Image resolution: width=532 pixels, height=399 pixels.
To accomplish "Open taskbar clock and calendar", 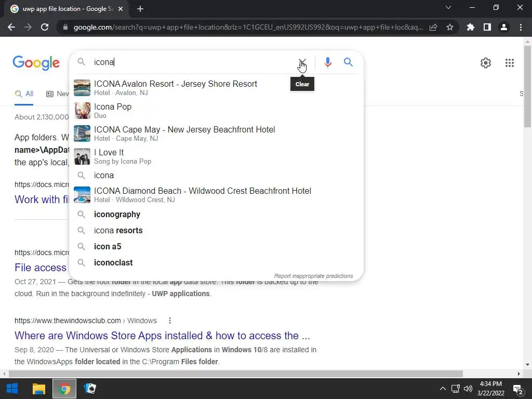I will [x=490, y=389].
